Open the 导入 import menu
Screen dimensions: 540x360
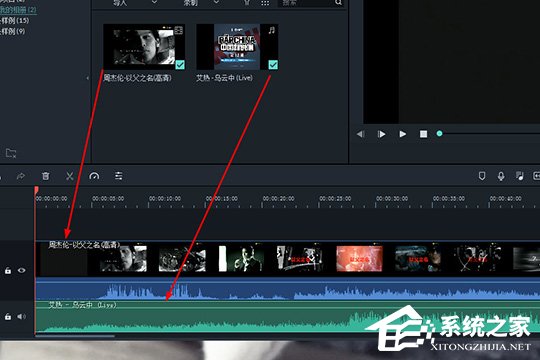click(x=120, y=3)
